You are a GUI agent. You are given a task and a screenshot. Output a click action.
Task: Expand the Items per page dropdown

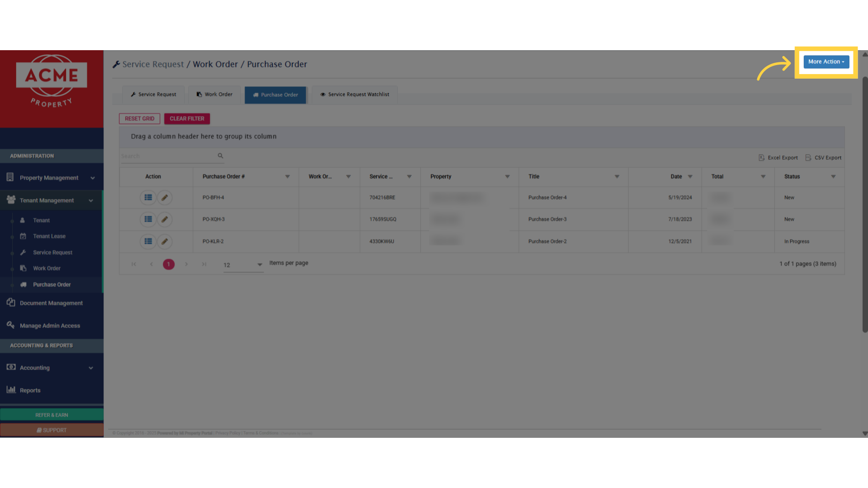click(259, 265)
